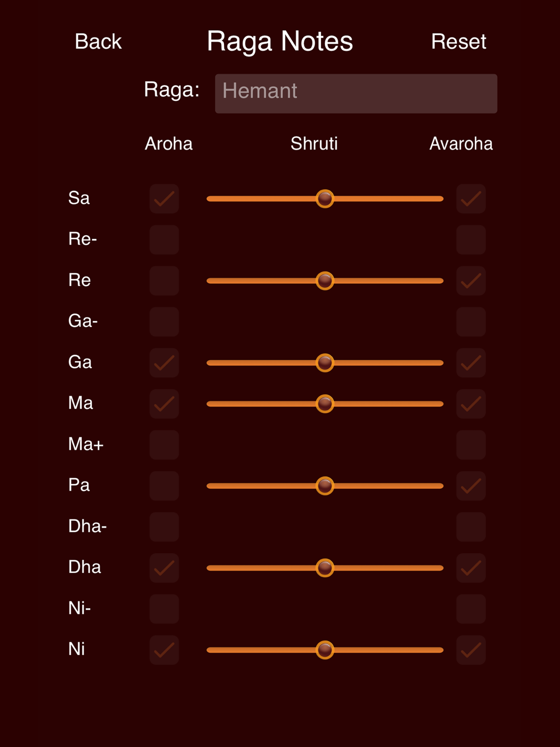Uncheck the Avaroha checkbox for Ga
The image size is (560, 747).
[x=471, y=363]
